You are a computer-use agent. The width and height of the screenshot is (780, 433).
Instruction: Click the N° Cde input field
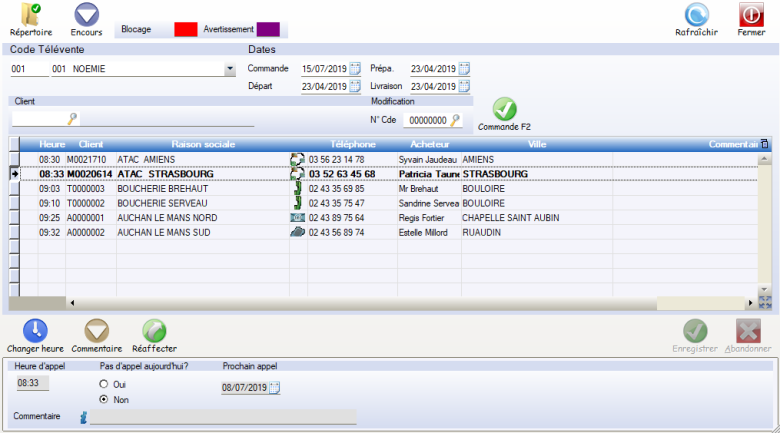426,120
